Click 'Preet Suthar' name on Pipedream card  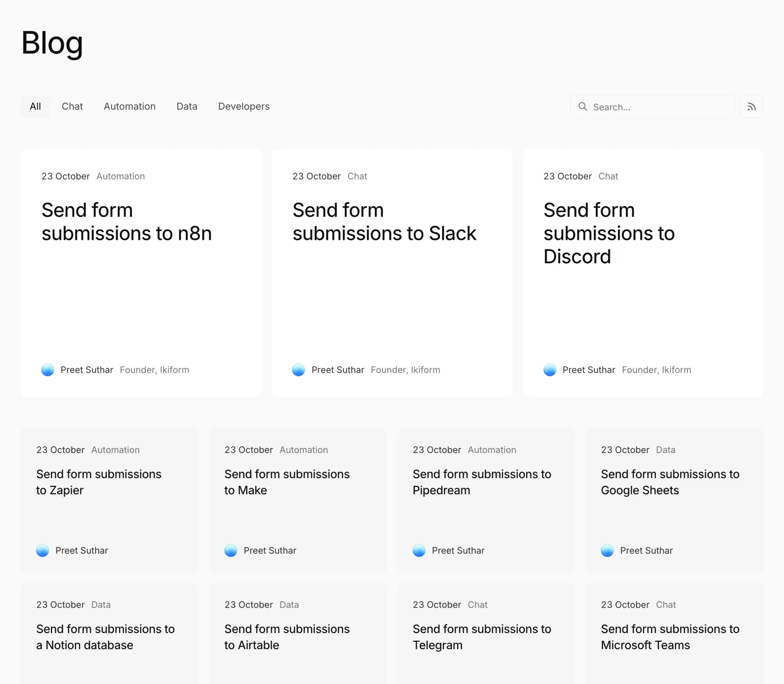click(x=458, y=551)
